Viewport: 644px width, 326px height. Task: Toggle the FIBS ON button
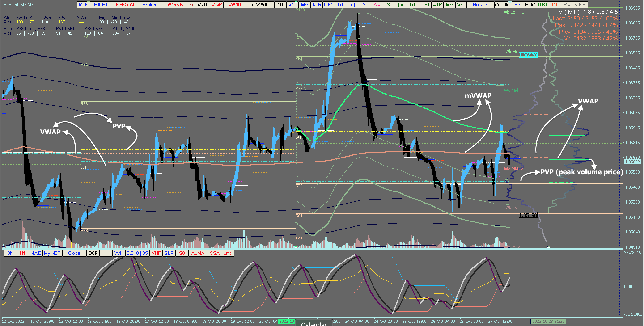(x=125, y=5)
